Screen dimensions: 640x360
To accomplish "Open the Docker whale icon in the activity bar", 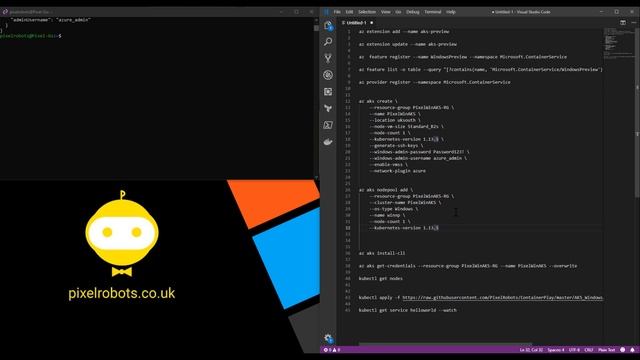I will [x=328, y=142].
